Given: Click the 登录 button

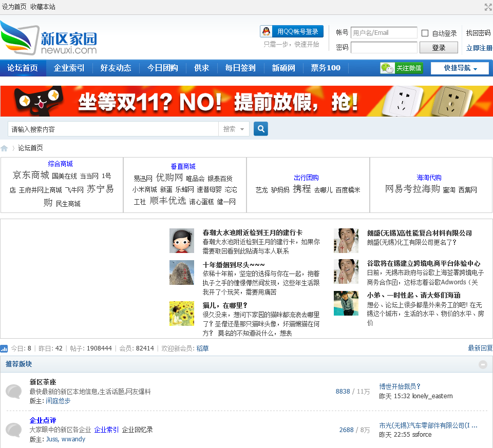Looking at the screenshot, I should pyautogui.click(x=439, y=48).
